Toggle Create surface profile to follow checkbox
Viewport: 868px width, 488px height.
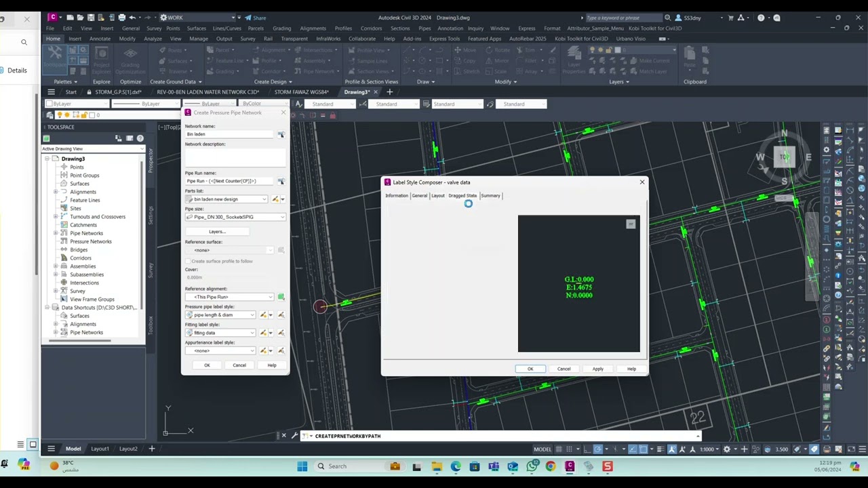click(188, 261)
